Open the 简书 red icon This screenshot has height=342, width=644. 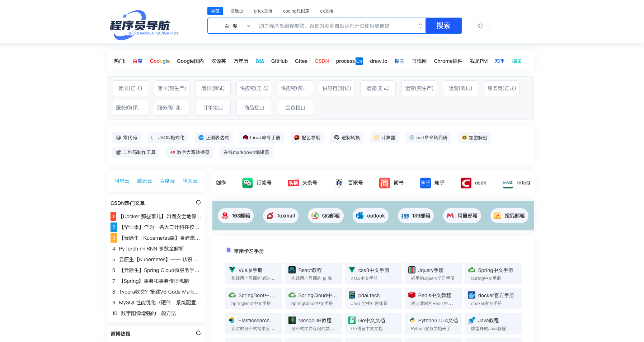coord(385,183)
